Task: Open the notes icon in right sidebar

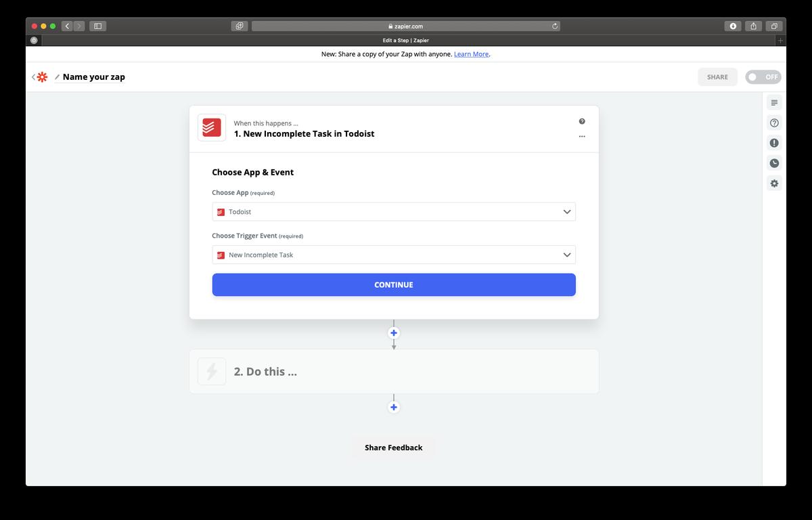Action: (774, 103)
